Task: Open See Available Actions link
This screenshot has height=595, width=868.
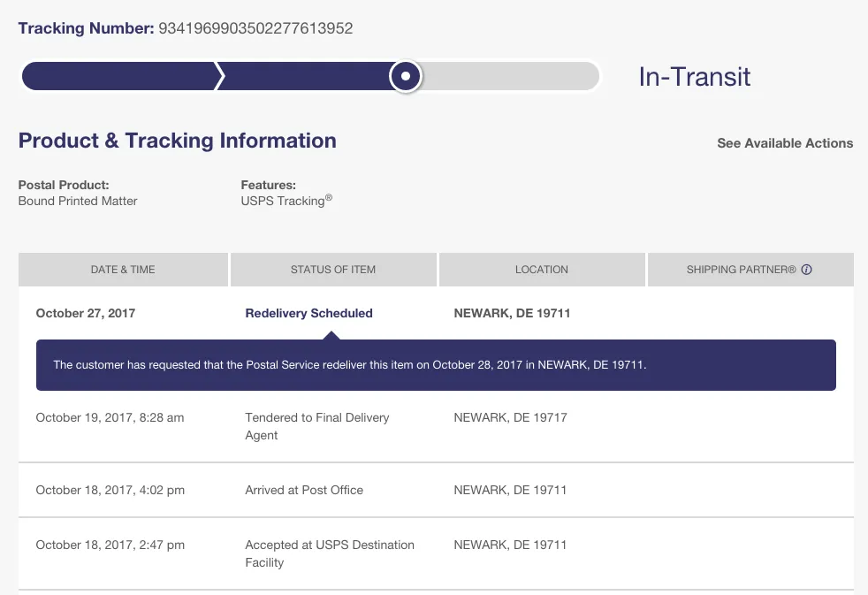Action: click(x=785, y=143)
